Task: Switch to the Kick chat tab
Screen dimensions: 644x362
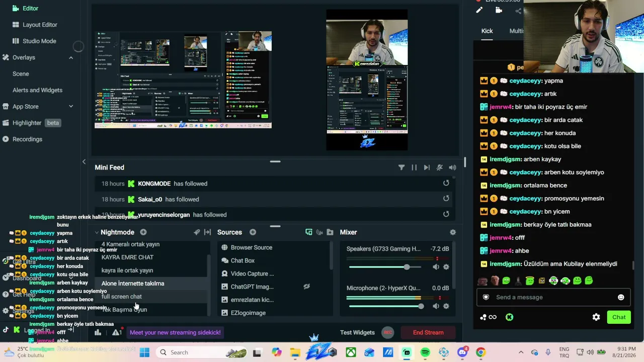Action: [x=487, y=31]
